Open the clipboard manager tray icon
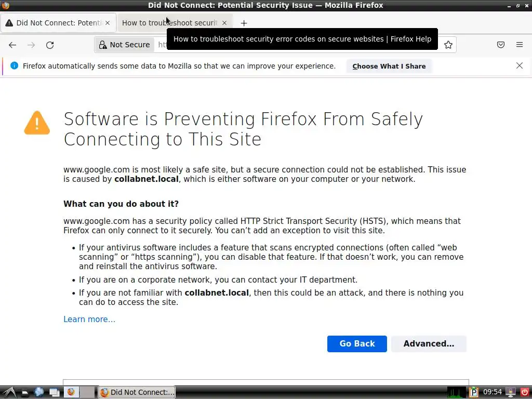Image resolution: width=532 pixels, height=399 pixels. 474,392
